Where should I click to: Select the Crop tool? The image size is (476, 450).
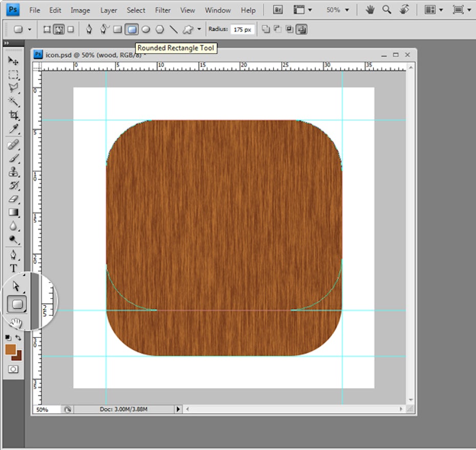tap(13, 115)
